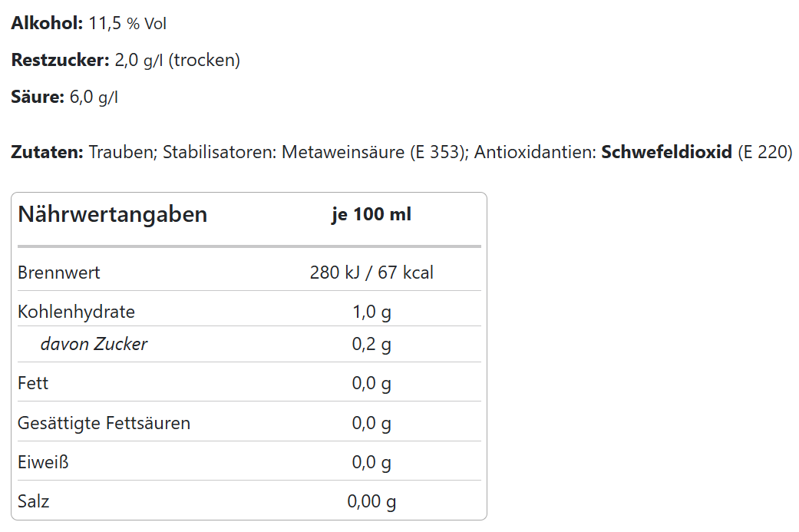Click the 'je 100 ml' column header
The height and width of the screenshot is (532, 799).
(371, 215)
